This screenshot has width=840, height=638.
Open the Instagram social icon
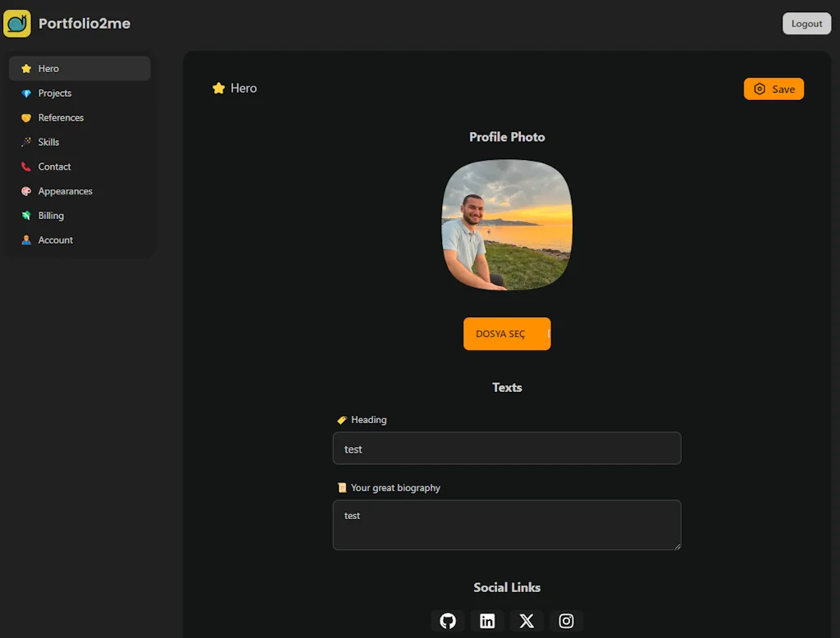pyautogui.click(x=566, y=621)
